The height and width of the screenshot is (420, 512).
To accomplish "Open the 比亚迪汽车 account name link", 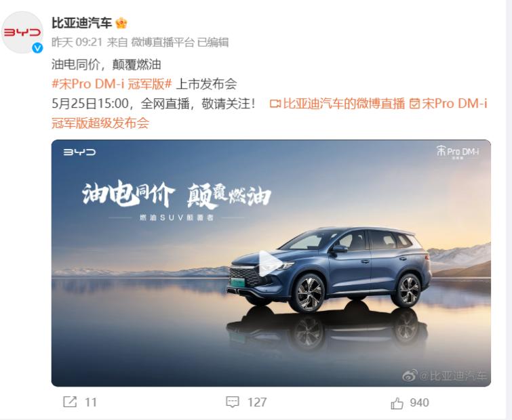I will pos(81,23).
